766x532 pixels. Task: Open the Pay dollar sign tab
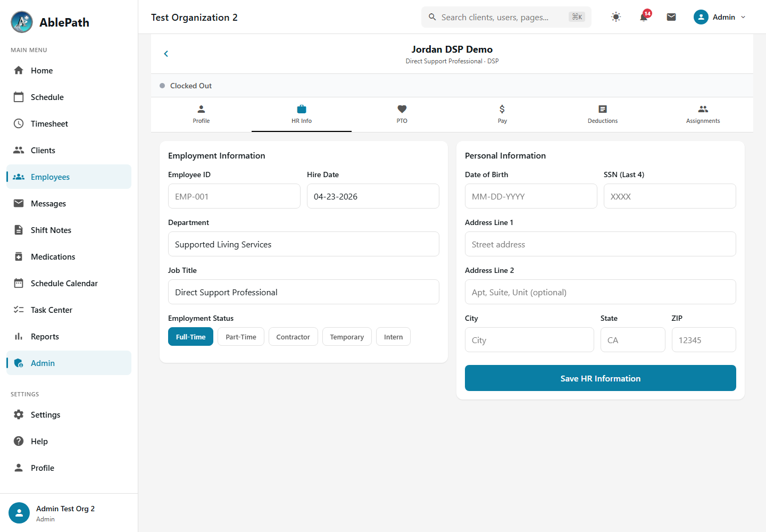pyautogui.click(x=502, y=114)
